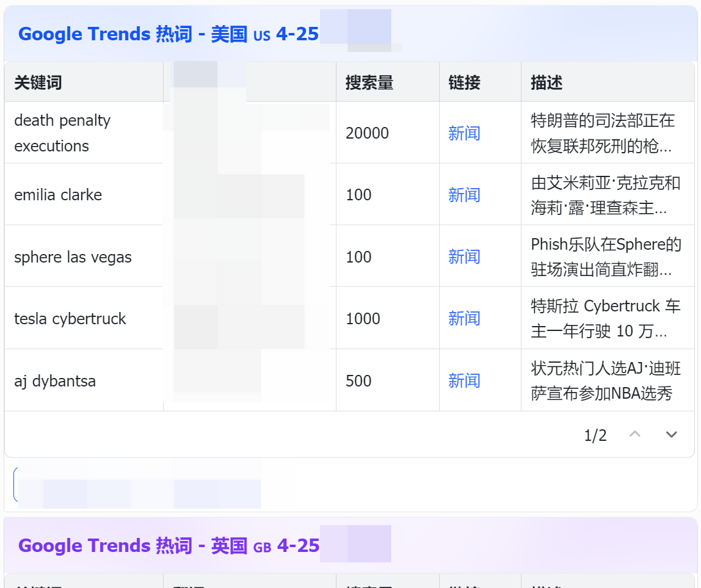The image size is (701, 588).
Task: Expand truncated description about 特朗普的司法部
Action: [603, 133]
